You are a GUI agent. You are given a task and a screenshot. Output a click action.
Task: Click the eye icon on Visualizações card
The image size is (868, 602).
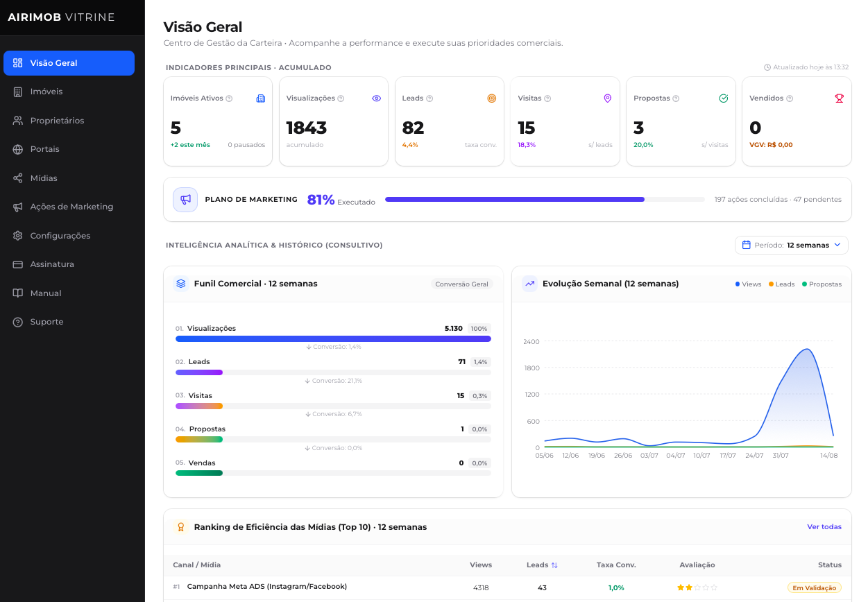[x=377, y=98]
